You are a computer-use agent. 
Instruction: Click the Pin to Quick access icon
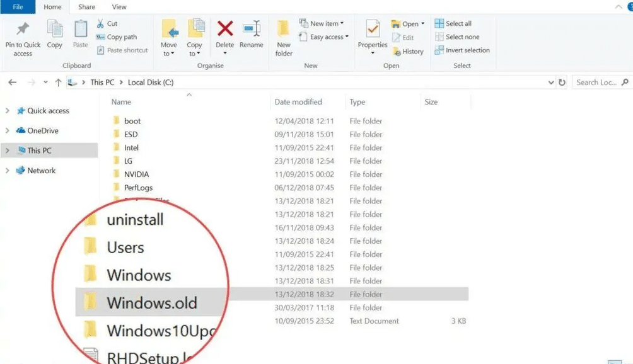[23, 30]
